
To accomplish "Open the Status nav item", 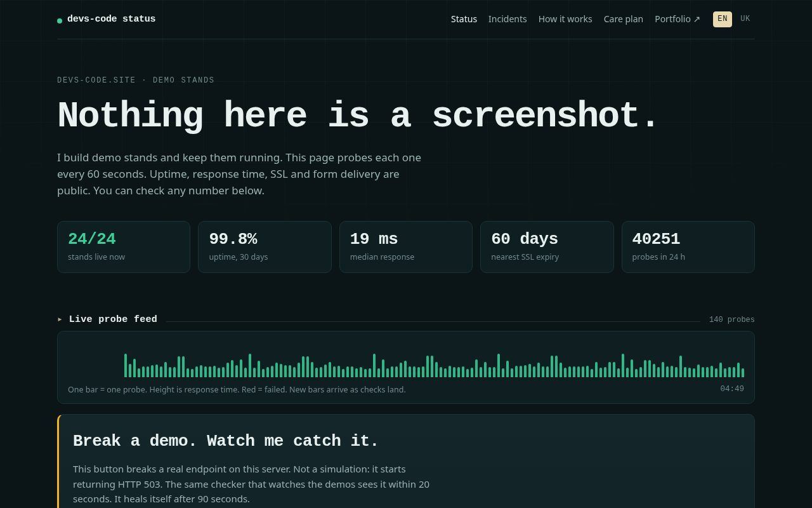I will pyautogui.click(x=464, y=19).
